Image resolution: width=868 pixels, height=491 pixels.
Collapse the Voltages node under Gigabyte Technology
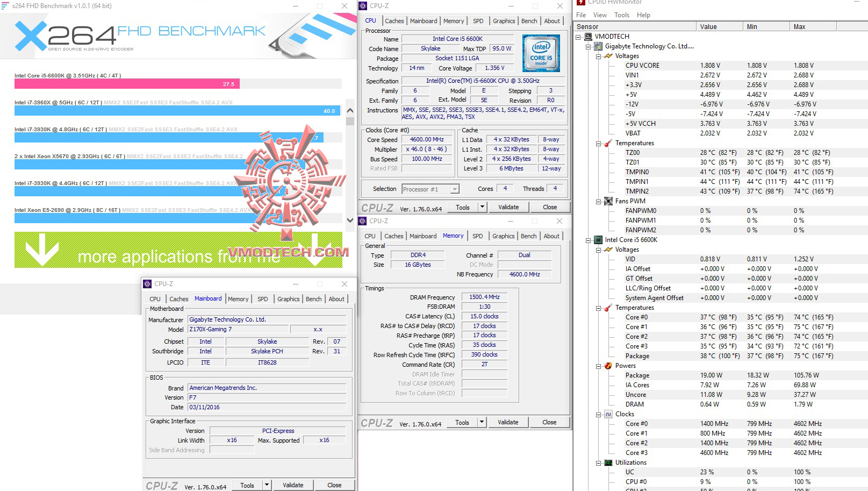point(598,56)
